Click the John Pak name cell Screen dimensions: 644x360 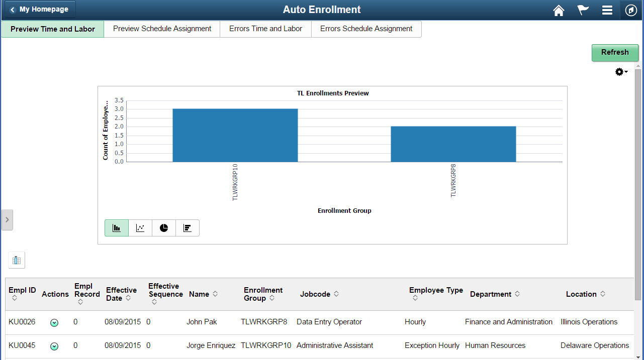click(202, 322)
